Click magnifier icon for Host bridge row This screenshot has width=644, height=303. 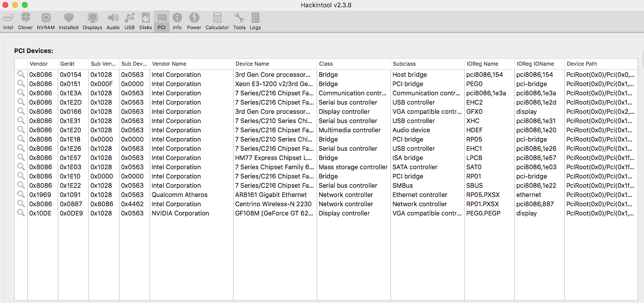[21, 74]
